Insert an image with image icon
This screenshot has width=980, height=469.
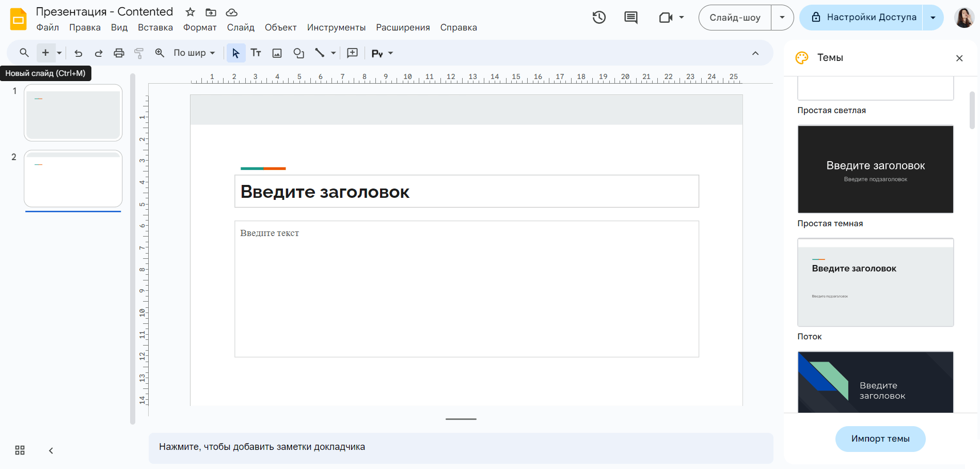click(x=277, y=53)
